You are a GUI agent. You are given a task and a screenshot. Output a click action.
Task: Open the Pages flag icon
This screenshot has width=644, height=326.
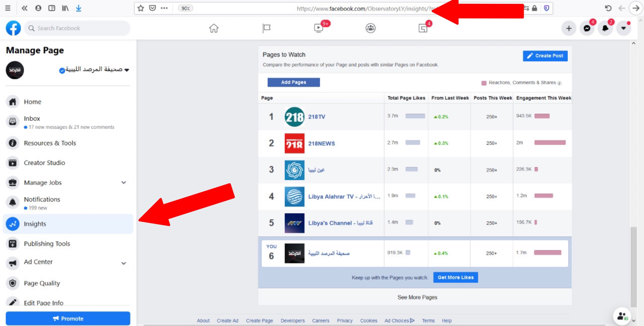(266, 28)
